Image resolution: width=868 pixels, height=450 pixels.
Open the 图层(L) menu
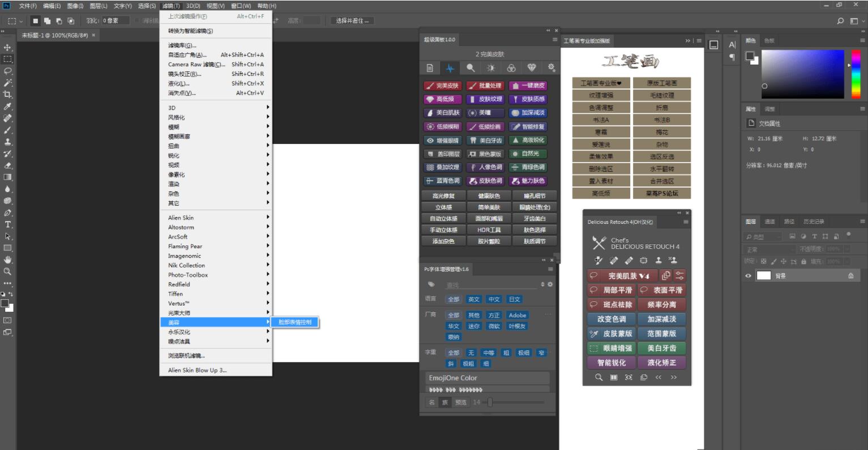tap(99, 6)
